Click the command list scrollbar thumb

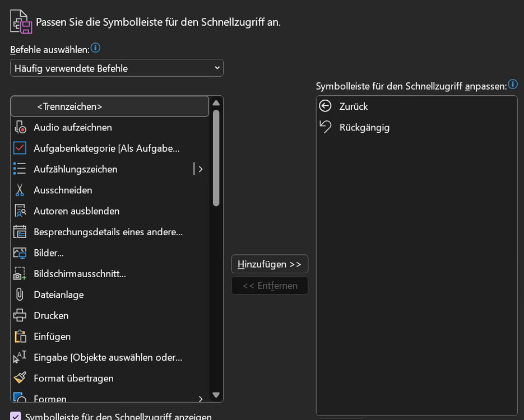pyautogui.click(x=216, y=158)
